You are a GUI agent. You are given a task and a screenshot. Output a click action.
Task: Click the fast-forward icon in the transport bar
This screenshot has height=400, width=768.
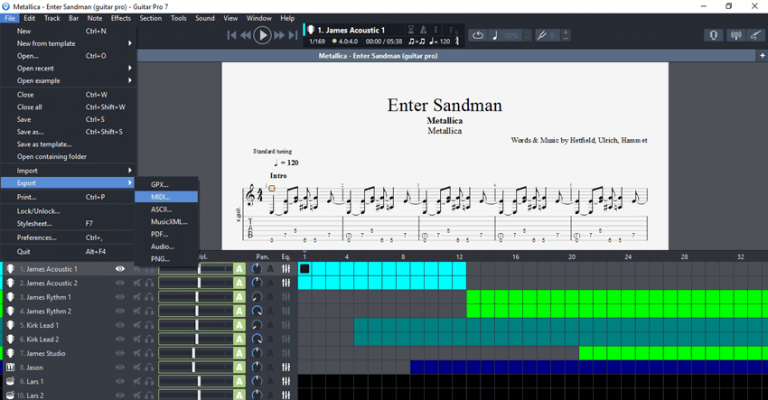pyautogui.click(x=279, y=35)
